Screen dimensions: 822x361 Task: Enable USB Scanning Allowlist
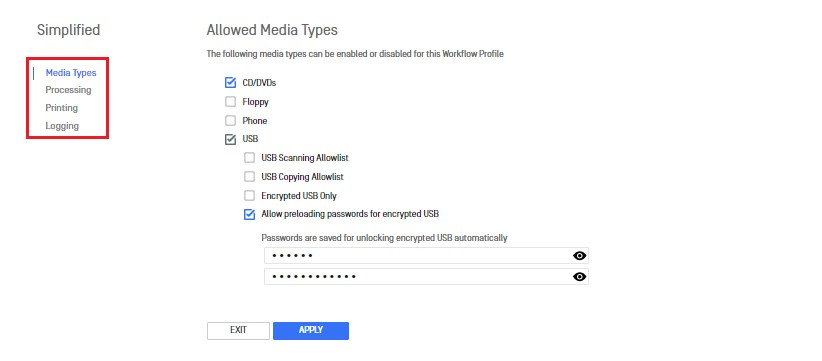tap(250, 158)
